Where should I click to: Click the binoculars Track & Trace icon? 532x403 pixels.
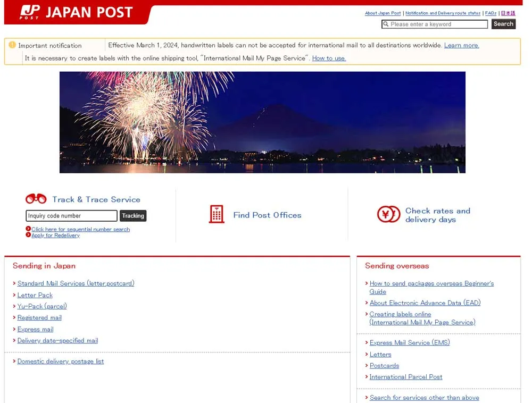coord(36,199)
